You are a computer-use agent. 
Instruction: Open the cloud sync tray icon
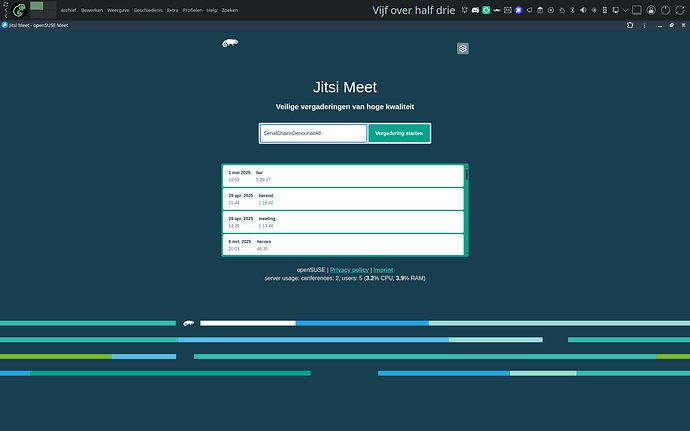click(x=562, y=10)
